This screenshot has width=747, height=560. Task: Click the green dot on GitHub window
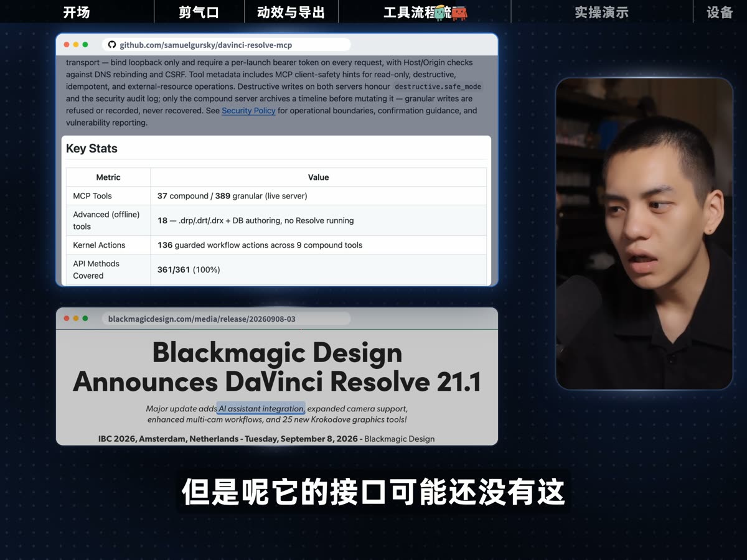point(85,45)
